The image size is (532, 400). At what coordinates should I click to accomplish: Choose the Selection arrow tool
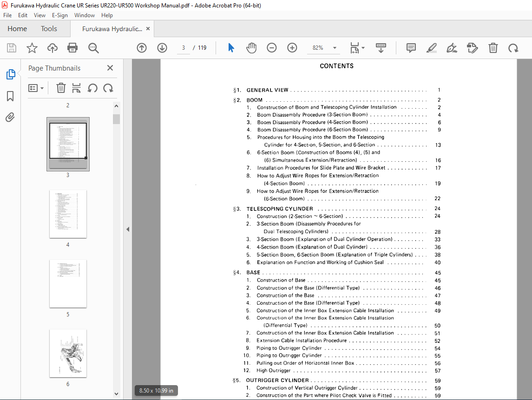231,48
